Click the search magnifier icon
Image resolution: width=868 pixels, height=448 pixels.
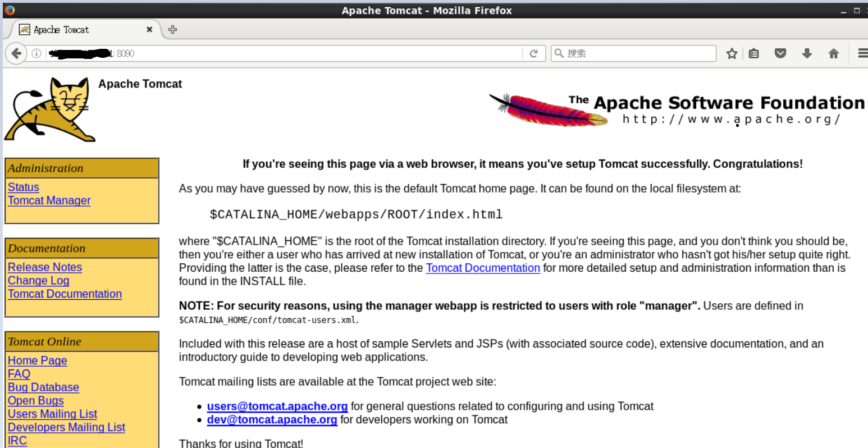tap(559, 53)
